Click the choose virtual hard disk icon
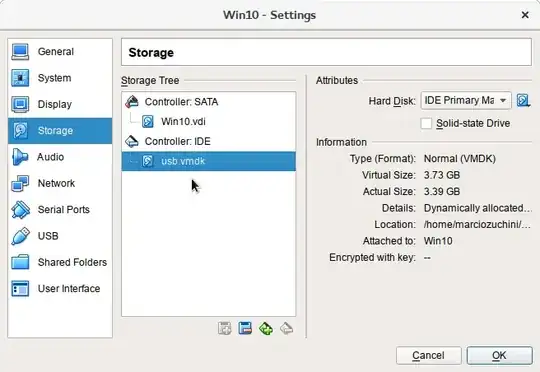 (523, 101)
